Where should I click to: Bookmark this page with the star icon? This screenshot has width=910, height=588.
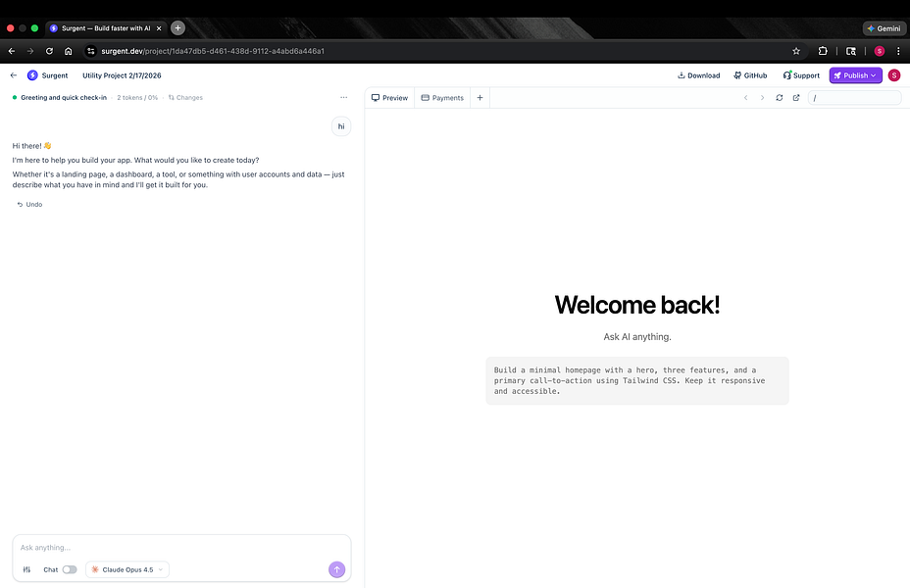coord(796,51)
